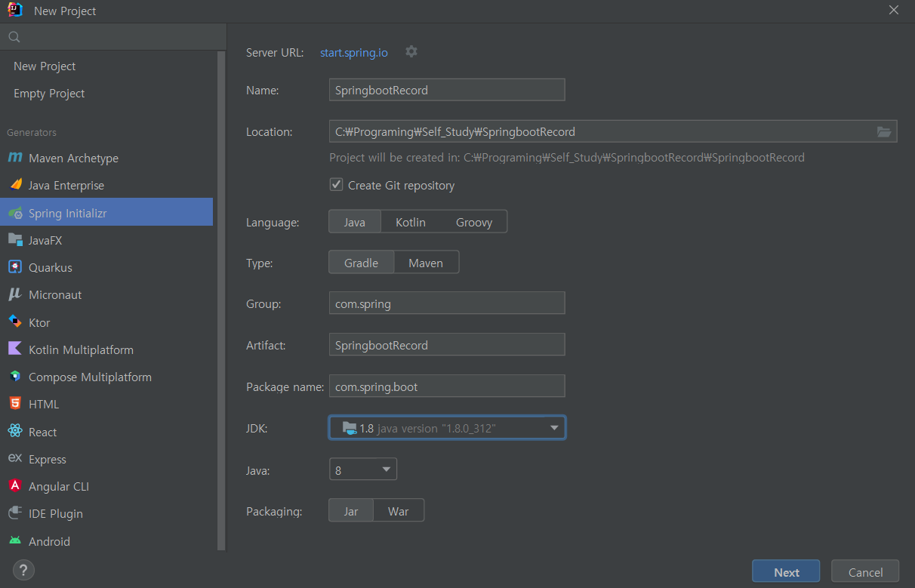Select Groovy language option
915x588 pixels.
click(474, 222)
